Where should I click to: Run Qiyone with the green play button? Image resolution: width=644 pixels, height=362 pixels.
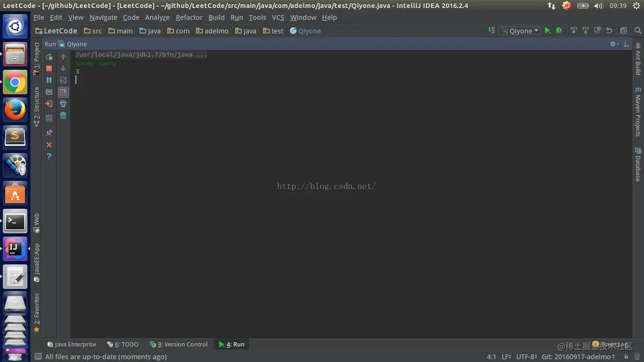click(x=547, y=31)
